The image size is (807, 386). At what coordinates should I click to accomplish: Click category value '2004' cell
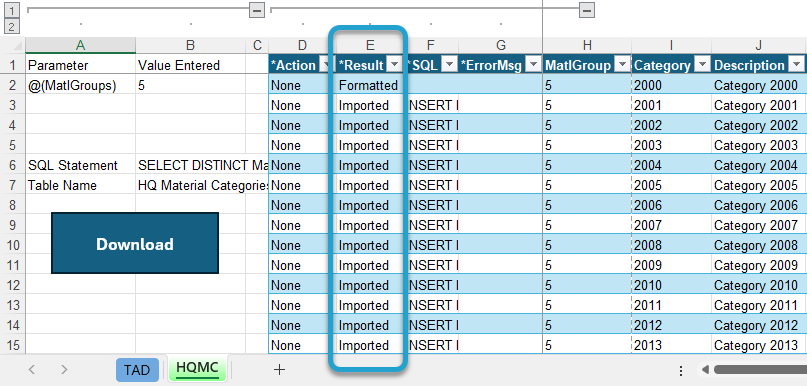(x=672, y=165)
